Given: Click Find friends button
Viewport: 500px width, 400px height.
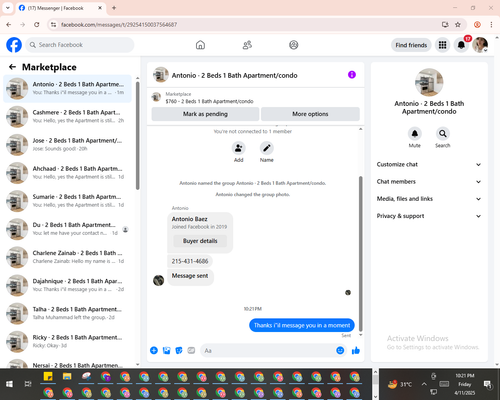Looking at the screenshot, I should [x=411, y=45].
